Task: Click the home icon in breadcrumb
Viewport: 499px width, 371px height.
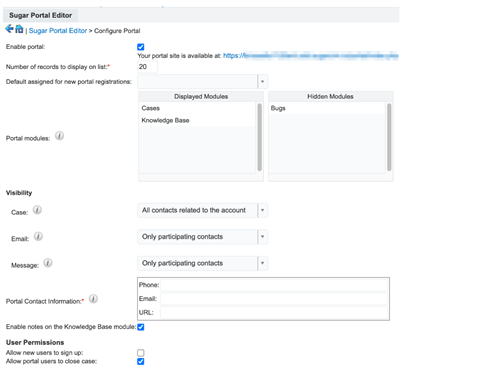Action: 19,29
